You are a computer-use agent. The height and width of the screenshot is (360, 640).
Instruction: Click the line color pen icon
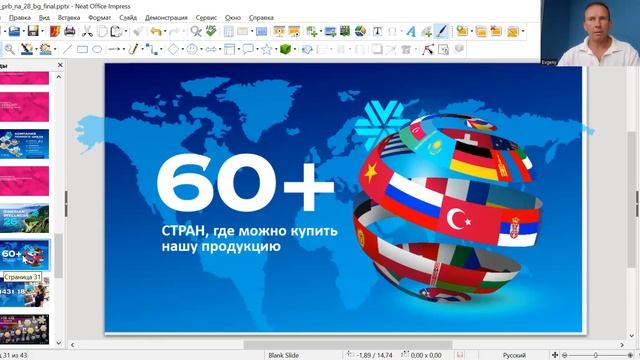coord(27,49)
